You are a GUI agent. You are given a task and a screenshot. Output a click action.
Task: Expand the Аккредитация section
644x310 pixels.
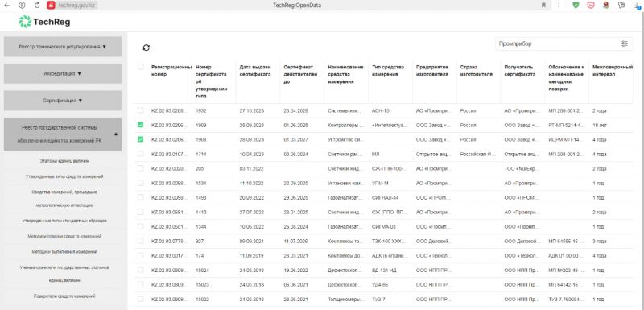63,73
